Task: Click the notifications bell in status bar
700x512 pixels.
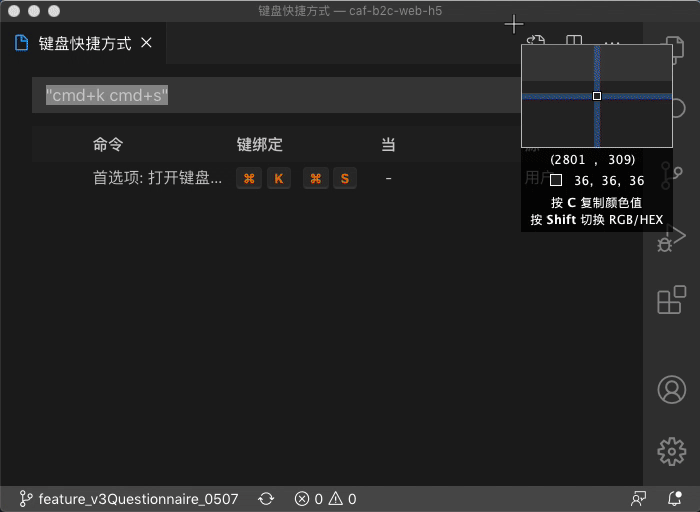Action: (x=675, y=498)
